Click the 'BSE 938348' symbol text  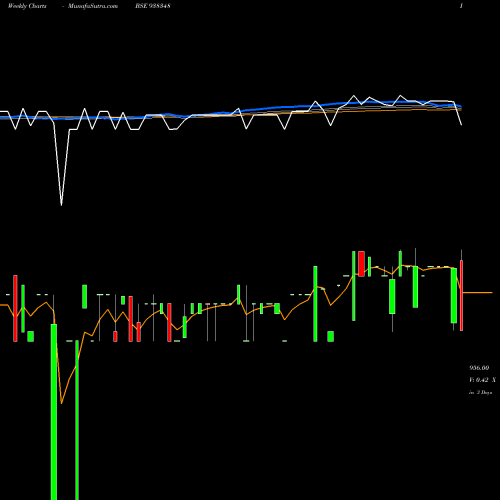153,6
